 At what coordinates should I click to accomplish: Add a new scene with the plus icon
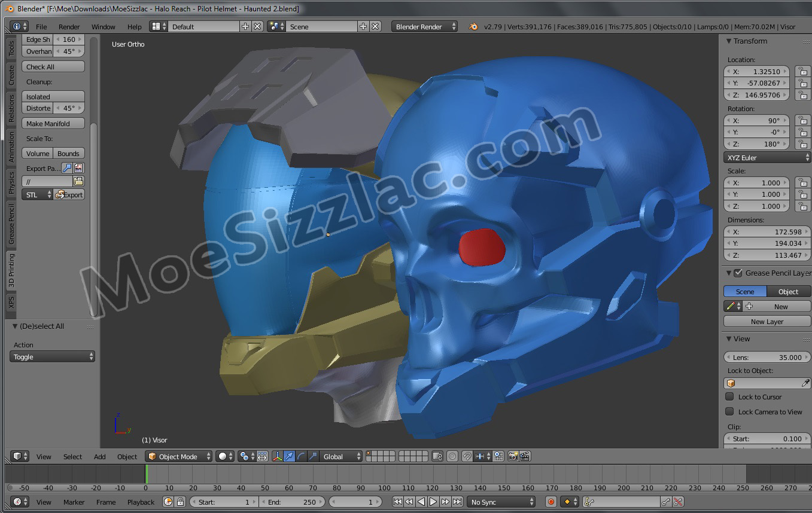click(363, 26)
